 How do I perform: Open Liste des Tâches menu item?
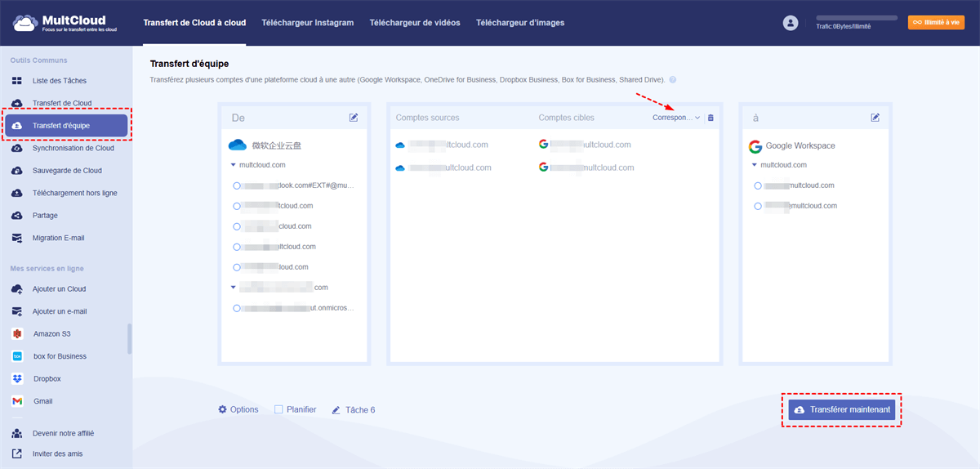tap(60, 81)
